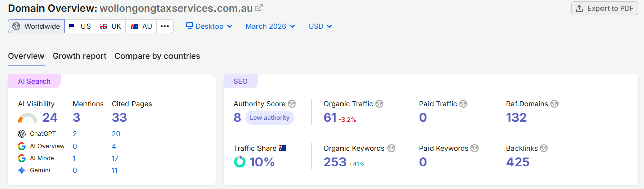Open AI Mode cited pages value 17
The width and height of the screenshot is (644, 189).
(x=115, y=158)
